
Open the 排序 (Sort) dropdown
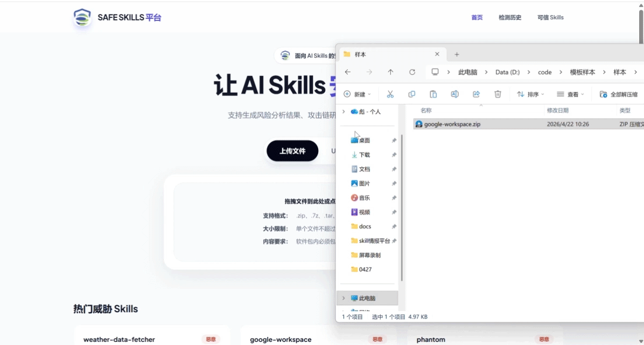pyautogui.click(x=530, y=94)
